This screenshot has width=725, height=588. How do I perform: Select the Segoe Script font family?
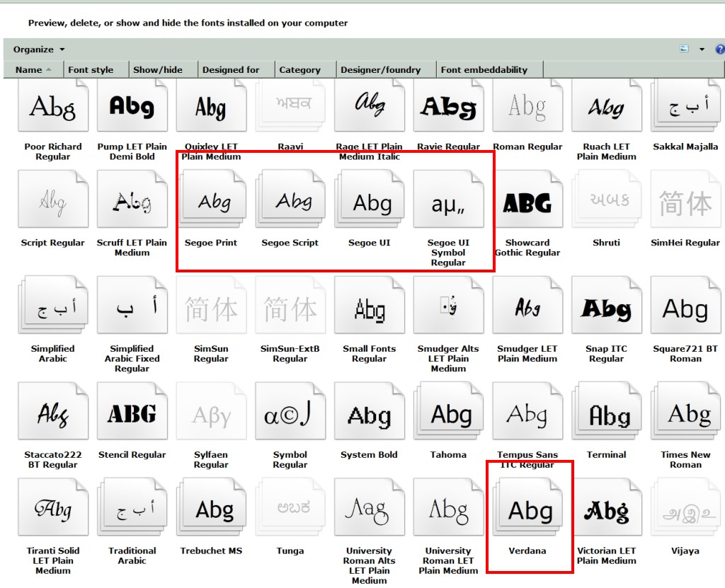click(290, 200)
